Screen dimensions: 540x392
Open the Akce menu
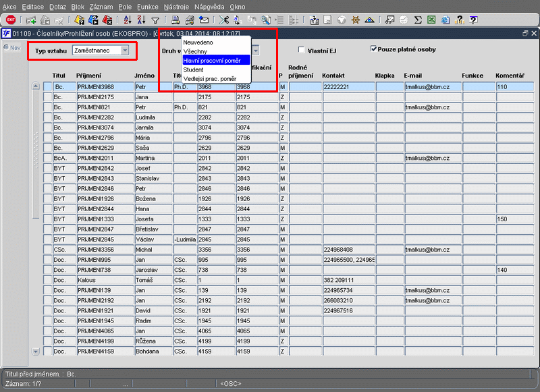tap(9, 7)
